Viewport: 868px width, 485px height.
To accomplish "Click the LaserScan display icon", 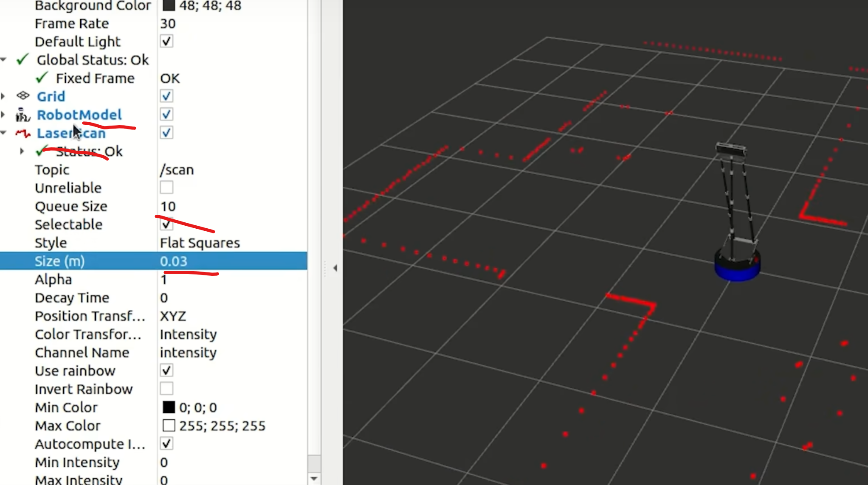I will point(23,133).
